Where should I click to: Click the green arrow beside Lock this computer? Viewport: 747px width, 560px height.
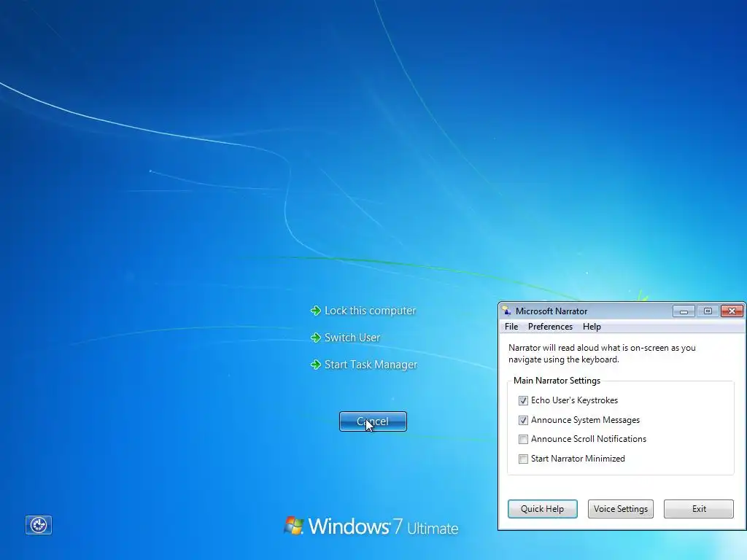(x=315, y=311)
